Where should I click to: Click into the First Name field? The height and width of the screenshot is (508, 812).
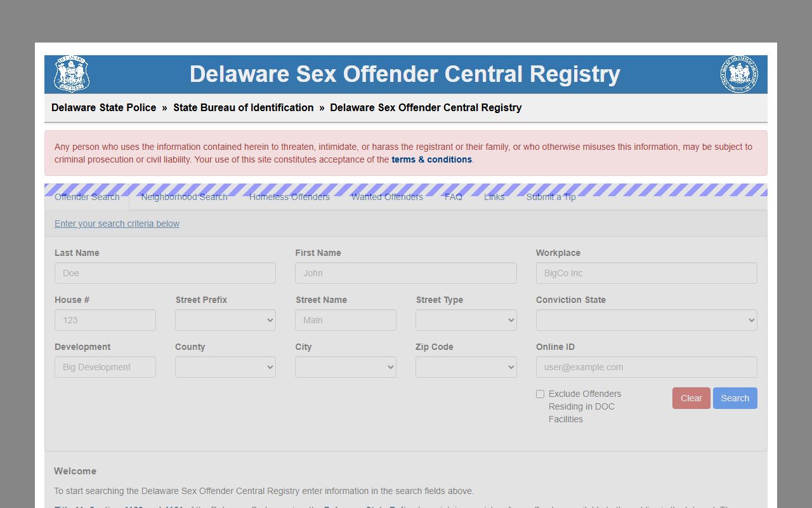[x=406, y=273]
